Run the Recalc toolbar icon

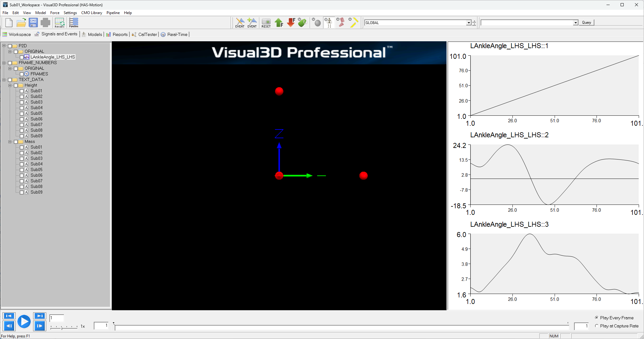pyautogui.click(x=59, y=23)
